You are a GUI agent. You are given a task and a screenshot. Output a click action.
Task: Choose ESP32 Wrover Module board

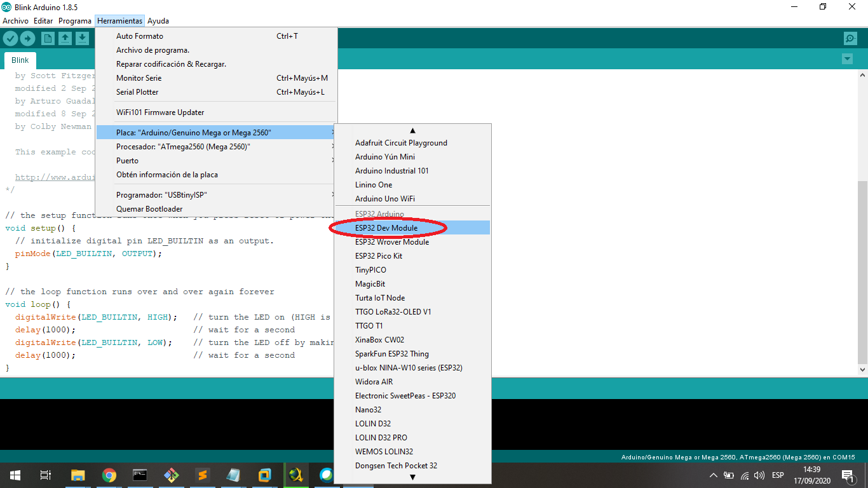point(413,242)
